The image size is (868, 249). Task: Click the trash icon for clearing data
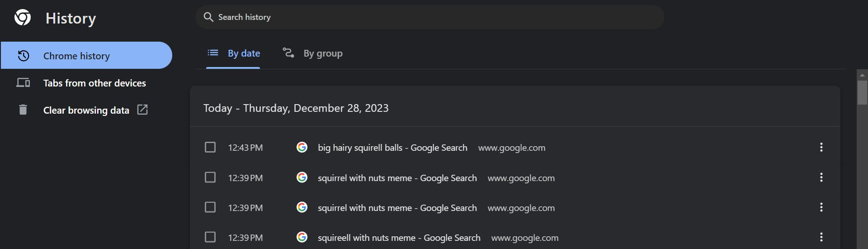click(x=23, y=110)
